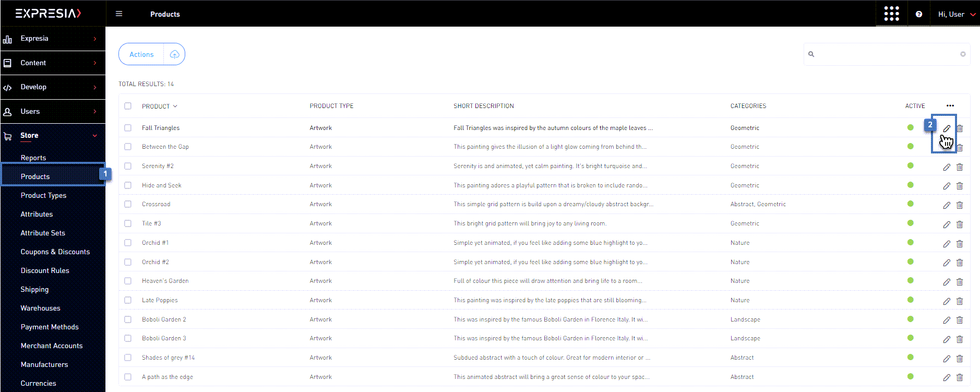Click the Actions button
980x392 pixels.
tap(141, 54)
